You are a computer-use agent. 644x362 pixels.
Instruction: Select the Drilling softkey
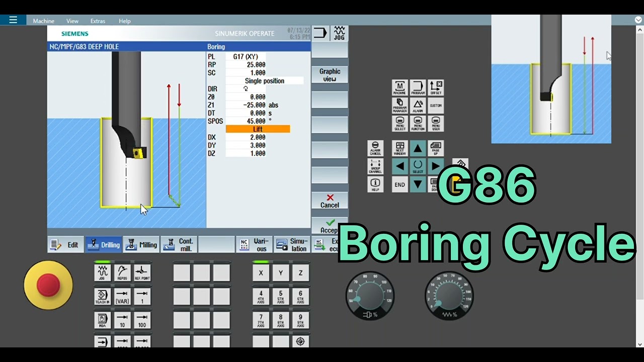click(x=103, y=245)
